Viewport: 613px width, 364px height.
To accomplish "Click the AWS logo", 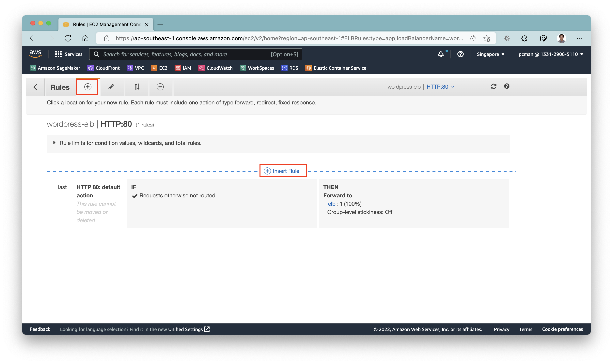I will [x=35, y=54].
